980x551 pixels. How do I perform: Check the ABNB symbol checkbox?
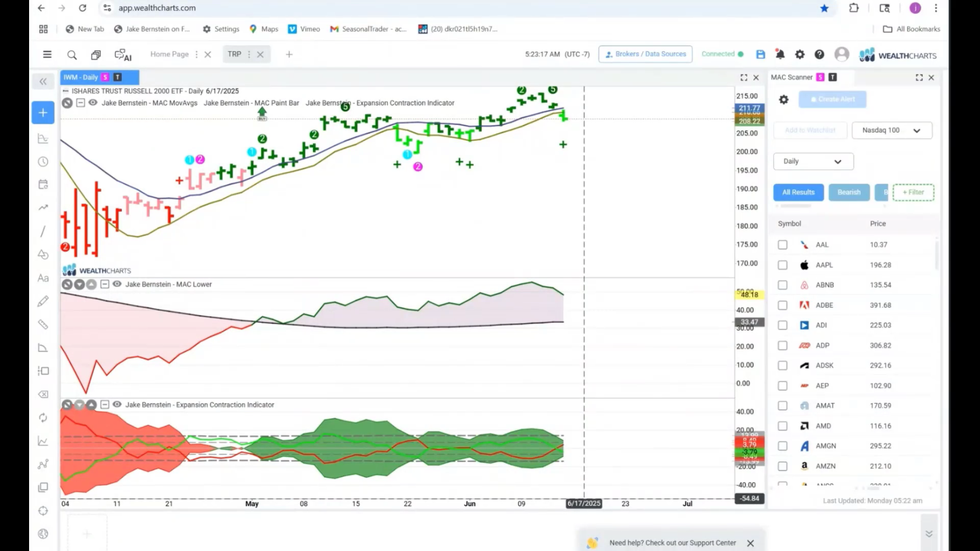[x=782, y=285]
